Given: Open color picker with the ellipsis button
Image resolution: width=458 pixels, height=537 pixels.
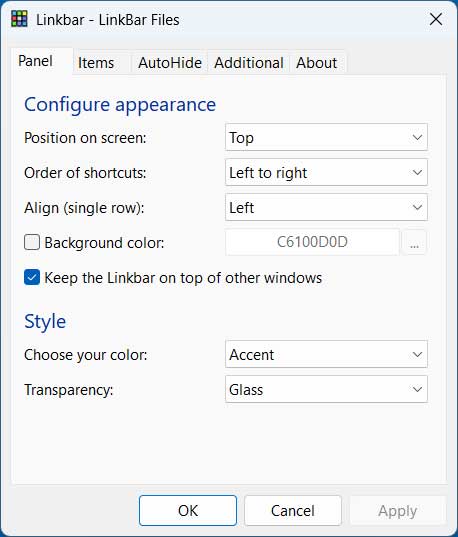Looking at the screenshot, I should pyautogui.click(x=414, y=242).
